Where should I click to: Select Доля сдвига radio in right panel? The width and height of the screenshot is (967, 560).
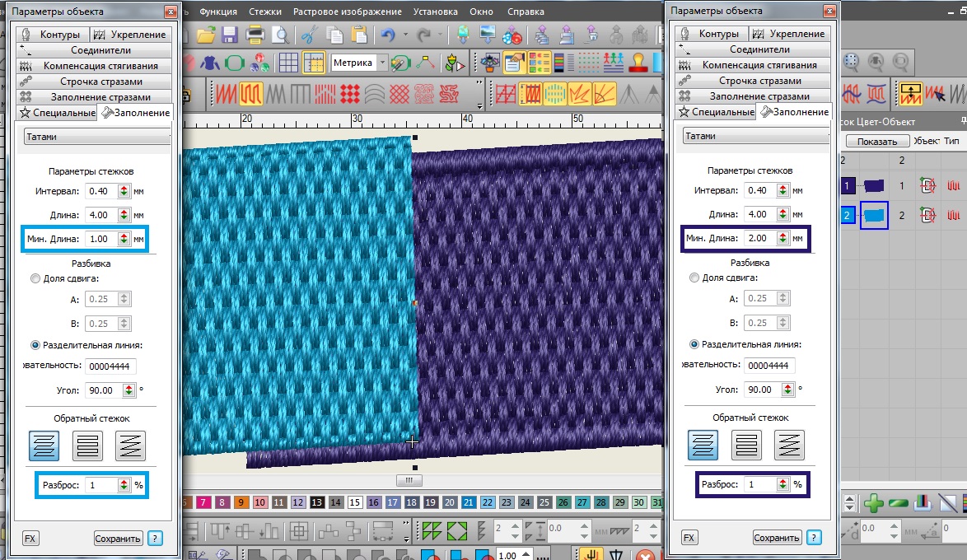[694, 278]
